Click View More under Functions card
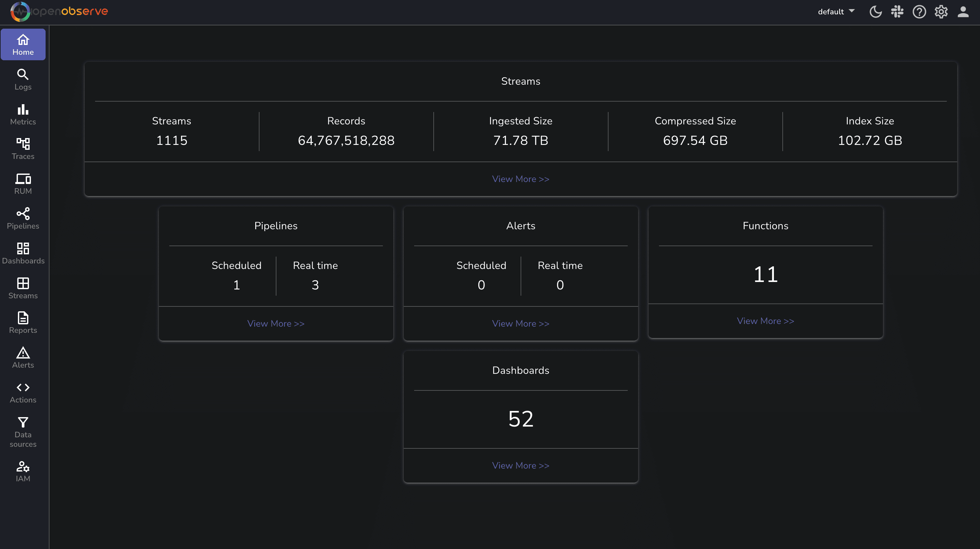 click(765, 321)
